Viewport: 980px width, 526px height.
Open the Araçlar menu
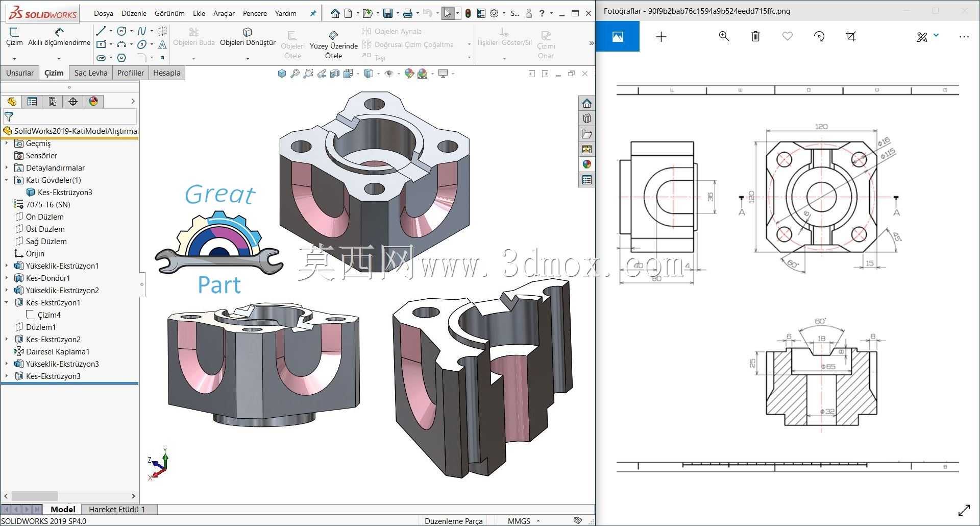point(224,13)
